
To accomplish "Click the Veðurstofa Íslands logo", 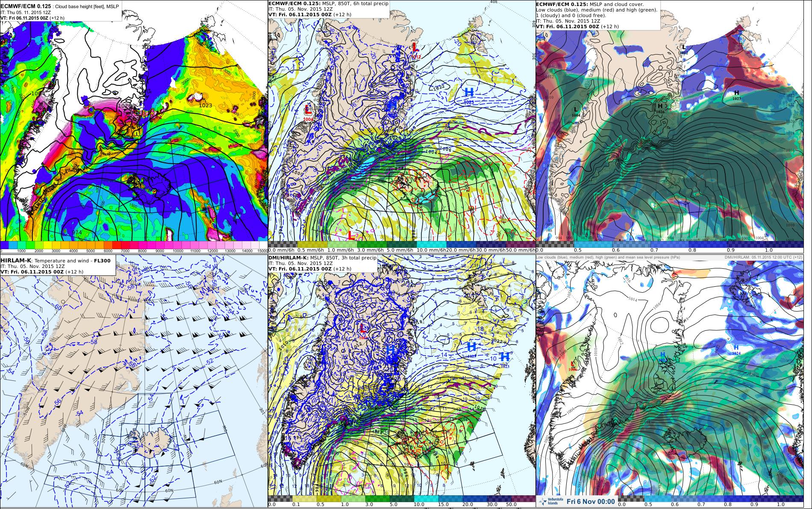I will pyautogui.click(x=551, y=502).
